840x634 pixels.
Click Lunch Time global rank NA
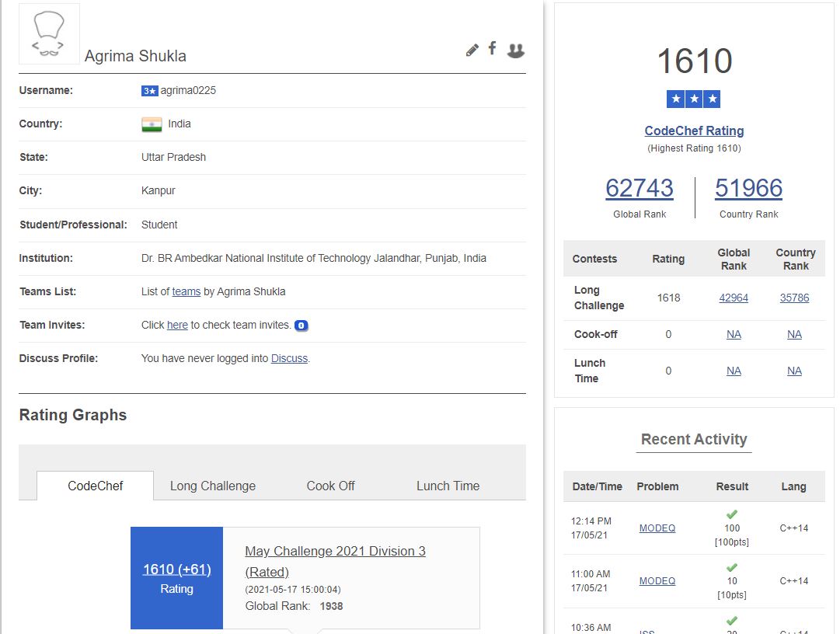pos(734,371)
